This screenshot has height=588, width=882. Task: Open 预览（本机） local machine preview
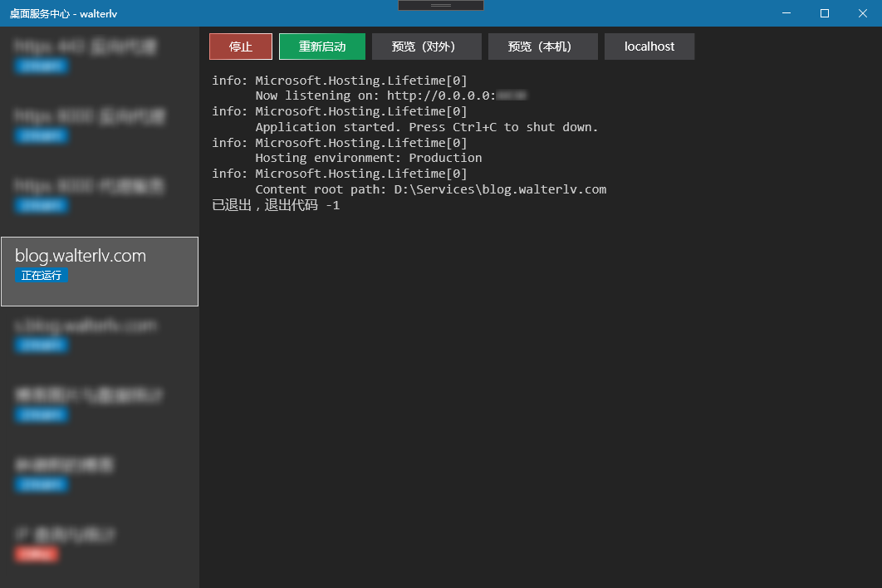pyautogui.click(x=543, y=47)
